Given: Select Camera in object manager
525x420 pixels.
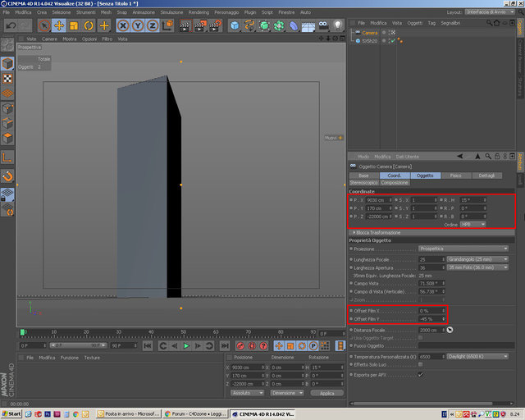Looking at the screenshot, I should point(369,33).
